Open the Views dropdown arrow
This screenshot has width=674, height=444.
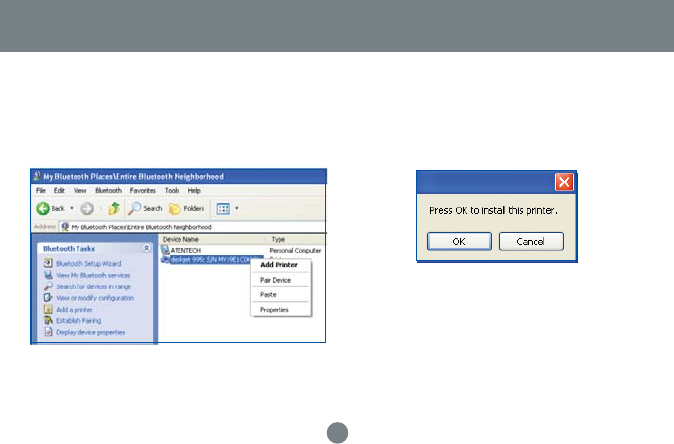(x=236, y=208)
